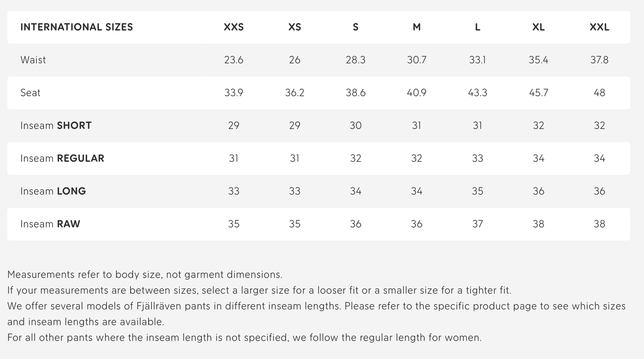
Task: Click the Inseam RAW row label
Action: (50, 224)
